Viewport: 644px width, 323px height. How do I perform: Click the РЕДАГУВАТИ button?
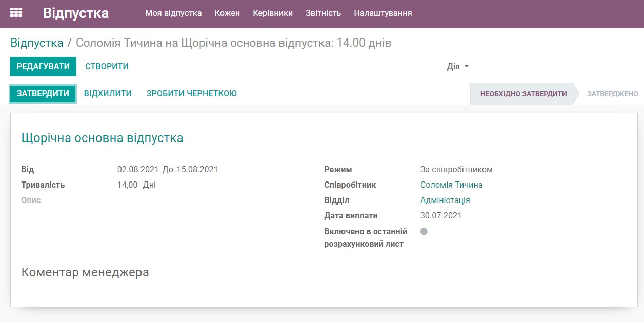(x=43, y=66)
